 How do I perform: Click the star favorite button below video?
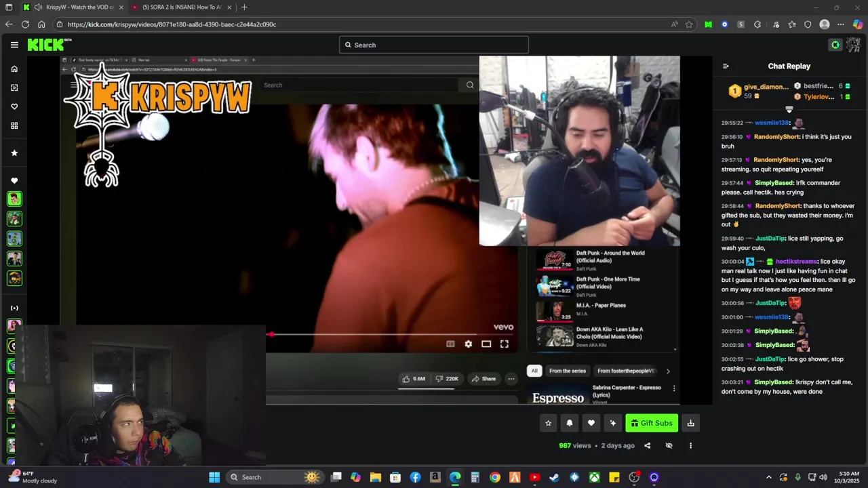tap(548, 423)
